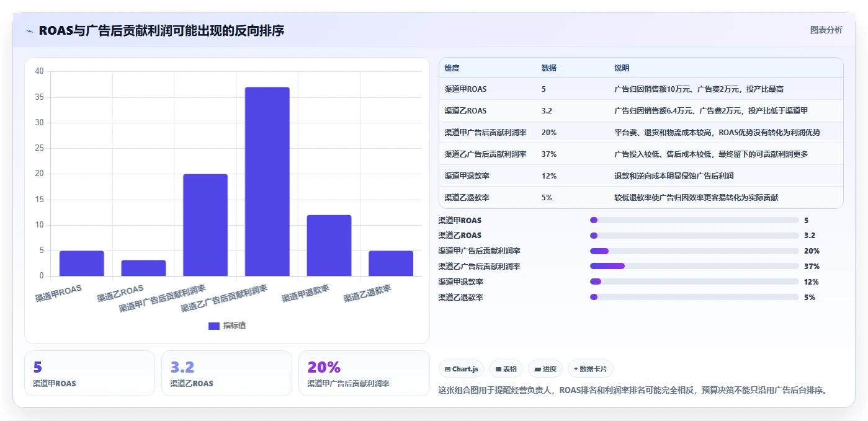Select the bar for 渠道甲广告后贡献利润率

click(205, 225)
